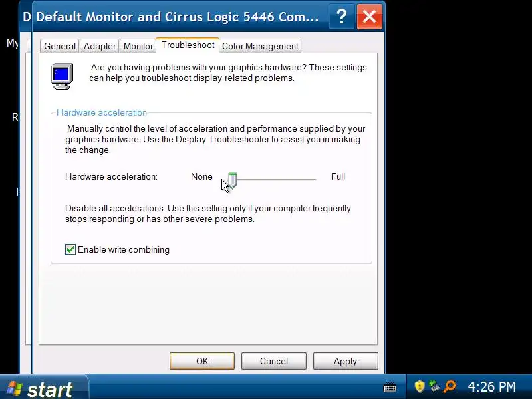Set hardware acceleration slider to Full end
The width and height of the screenshot is (532, 399).
[314, 179]
